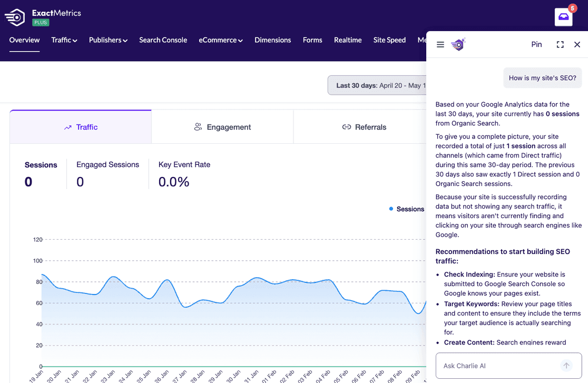Image resolution: width=588 pixels, height=383 pixels.
Task: Open the Forms report
Action: [x=312, y=40]
